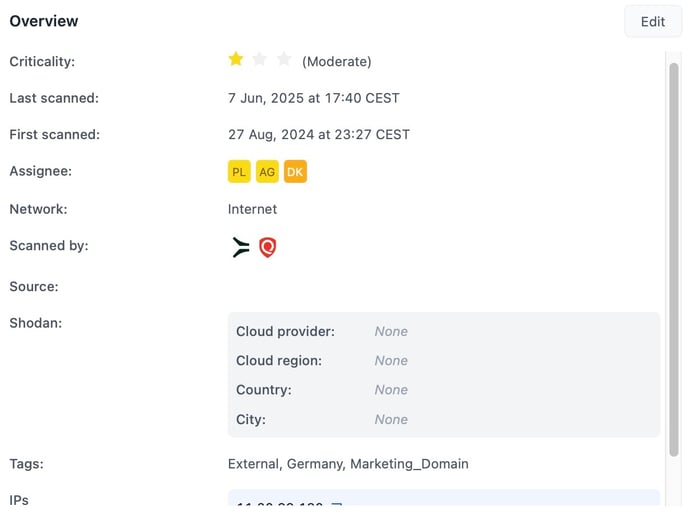The image size is (688, 515).
Task: Click the PL assignee badge
Action: tap(239, 172)
